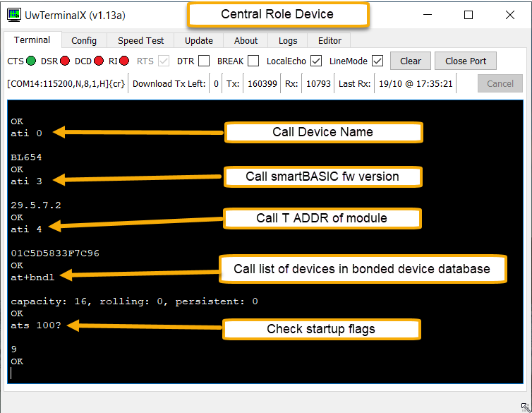Image resolution: width=532 pixels, height=413 pixels.
Task: Click the Tx byte count 160399
Action: pos(262,84)
